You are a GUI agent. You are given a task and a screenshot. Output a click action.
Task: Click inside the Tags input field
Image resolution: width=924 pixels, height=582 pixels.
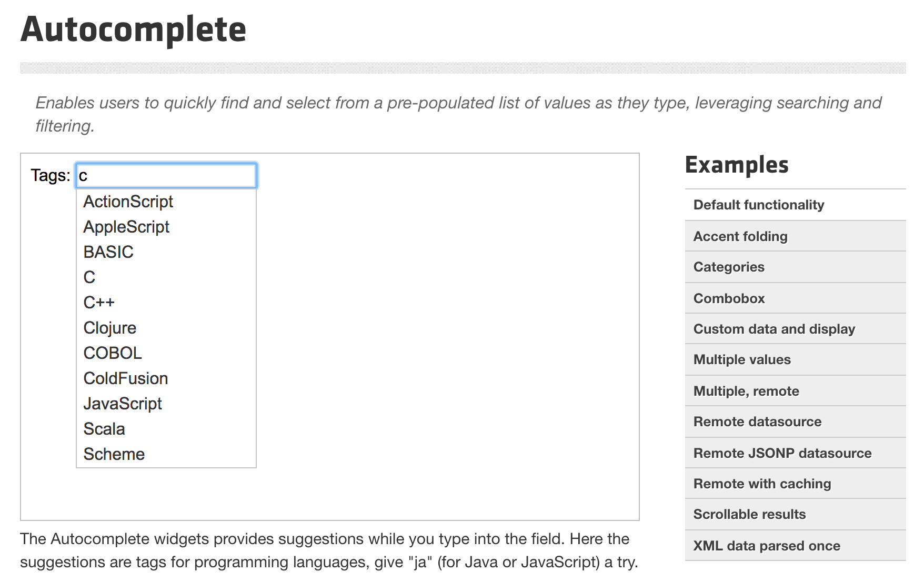coord(166,175)
